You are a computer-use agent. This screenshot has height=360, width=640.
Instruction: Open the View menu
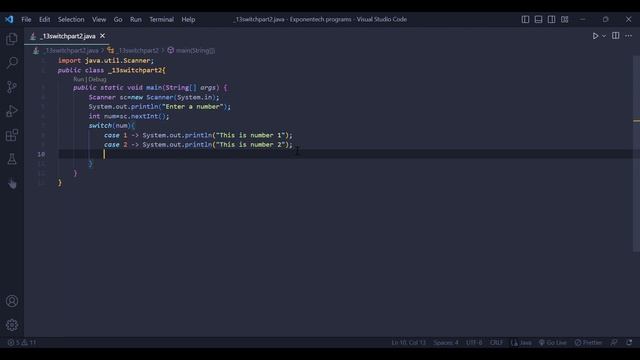coord(99,19)
